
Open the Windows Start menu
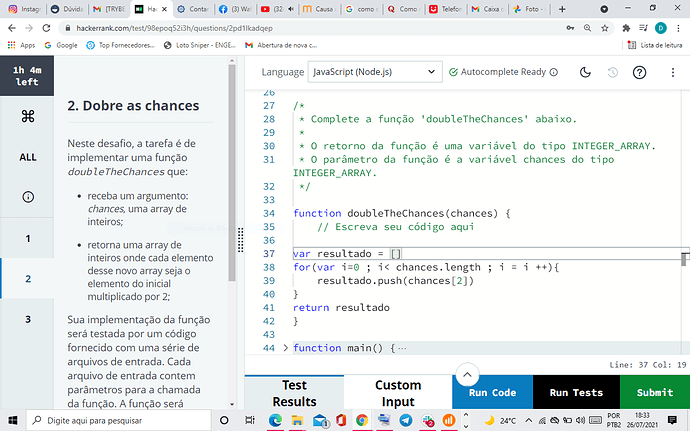tap(12, 420)
